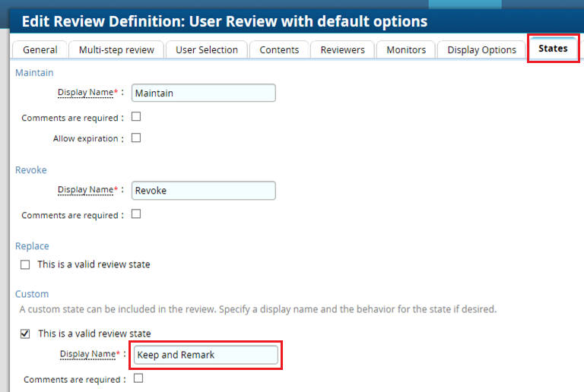Image resolution: width=584 pixels, height=392 pixels.
Task: Click Display Name label under Custom
Action: click(x=87, y=355)
